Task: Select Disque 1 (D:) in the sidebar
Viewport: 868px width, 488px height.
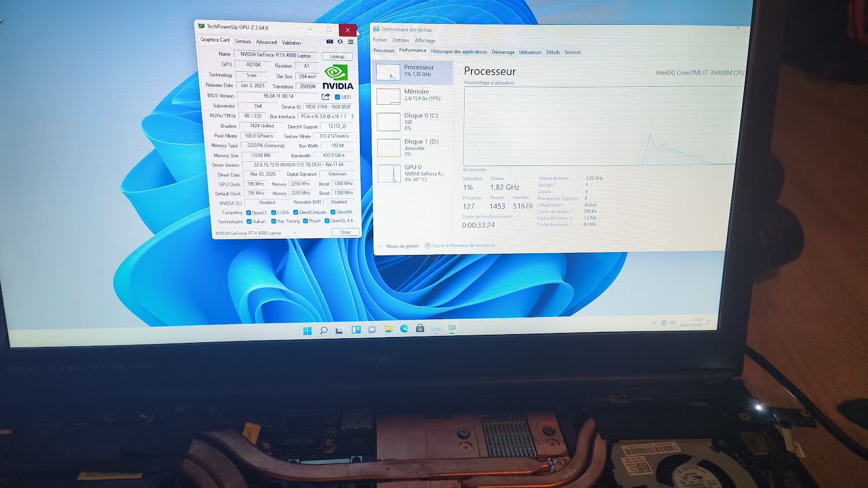Action: 413,147
